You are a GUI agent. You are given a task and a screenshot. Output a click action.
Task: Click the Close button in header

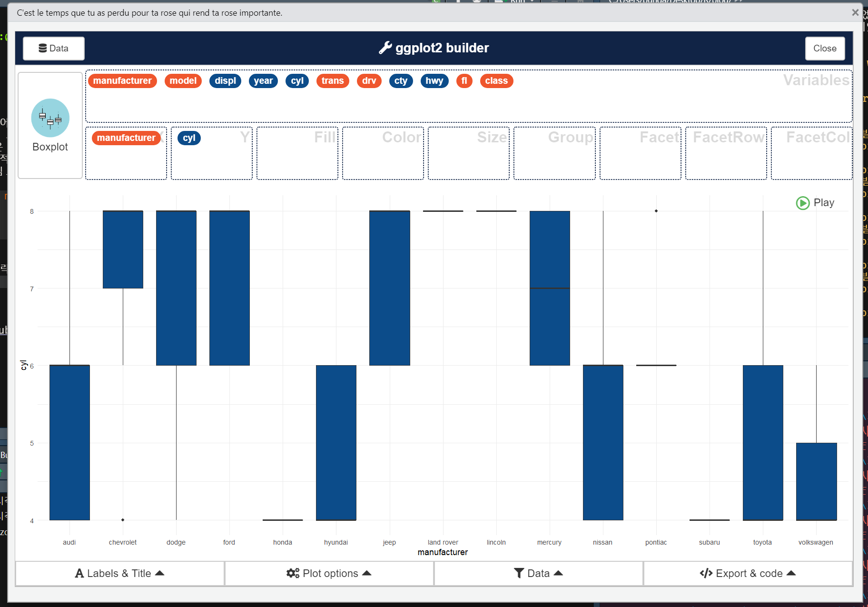824,49
